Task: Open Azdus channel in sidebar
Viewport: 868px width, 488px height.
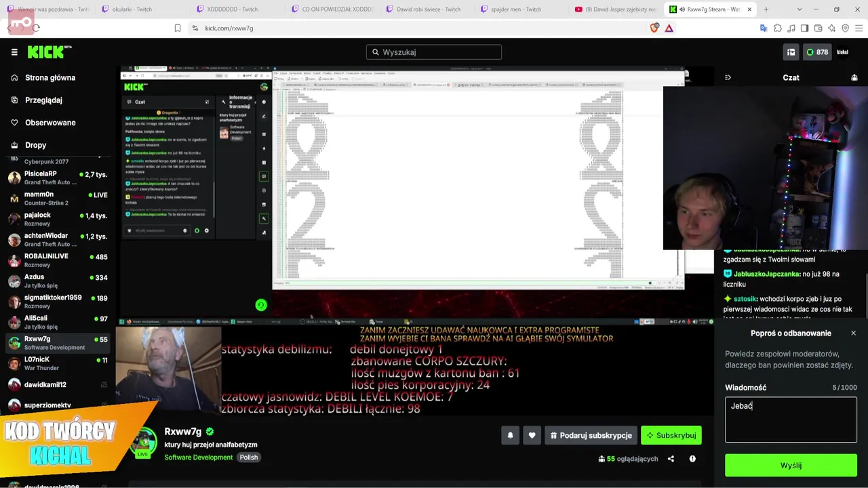Action: tap(58, 281)
